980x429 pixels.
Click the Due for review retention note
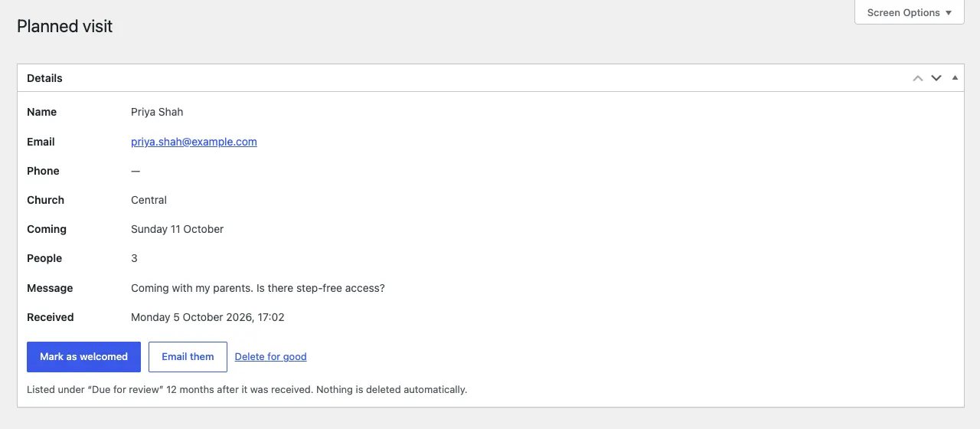pyautogui.click(x=247, y=390)
